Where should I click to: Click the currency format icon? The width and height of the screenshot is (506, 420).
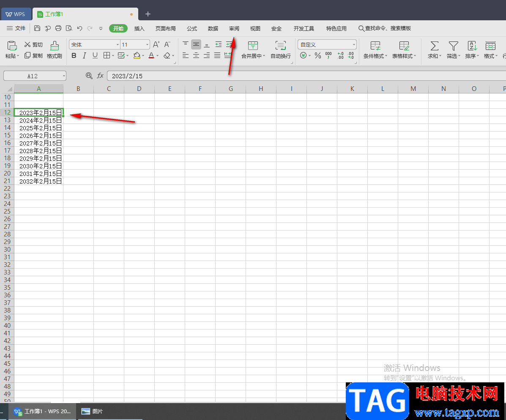point(304,55)
